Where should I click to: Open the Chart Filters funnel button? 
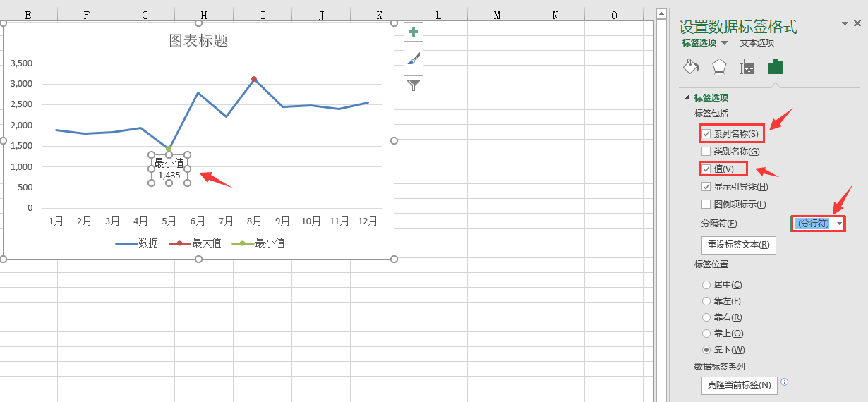[414, 85]
